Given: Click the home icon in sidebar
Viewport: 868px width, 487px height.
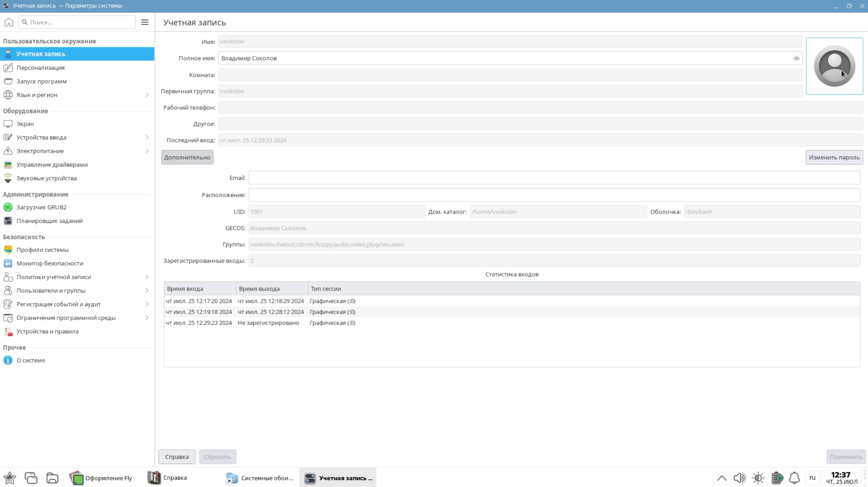Looking at the screenshot, I should 9,22.
